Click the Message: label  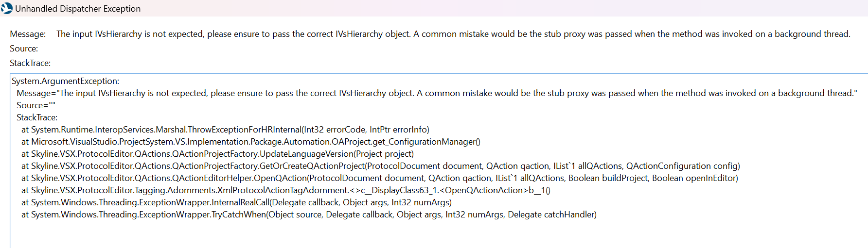point(28,34)
